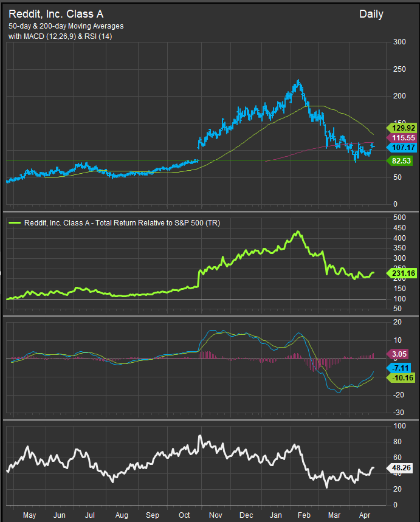Click the Dec label on the time axis
Image resolution: width=420 pixels, height=522 pixels.
pyautogui.click(x=246, y=515)
